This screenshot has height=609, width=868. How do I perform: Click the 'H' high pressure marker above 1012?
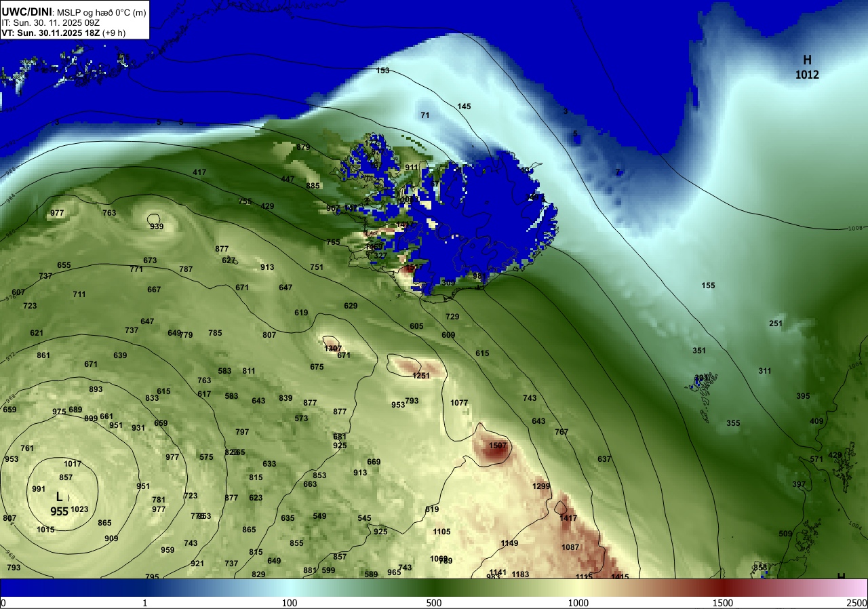[807, 60]
